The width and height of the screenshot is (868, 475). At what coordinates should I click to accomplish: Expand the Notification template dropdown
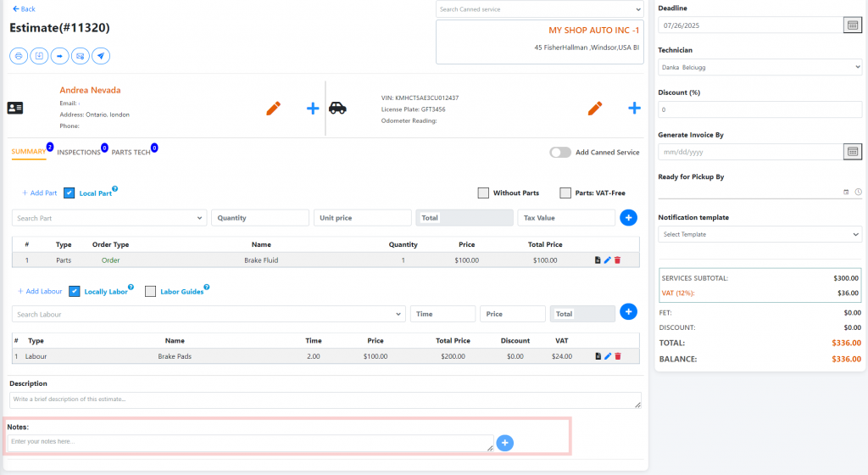point(759,234)
